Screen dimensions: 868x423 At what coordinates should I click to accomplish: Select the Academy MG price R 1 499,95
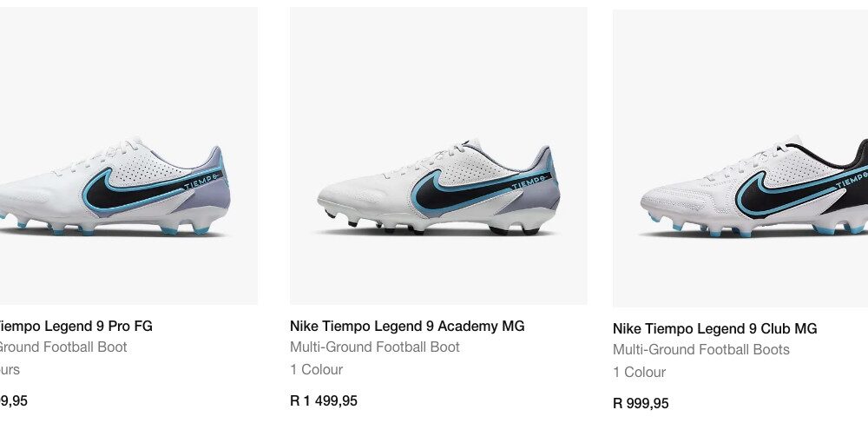pyautogui.click(x=323, y=401)
